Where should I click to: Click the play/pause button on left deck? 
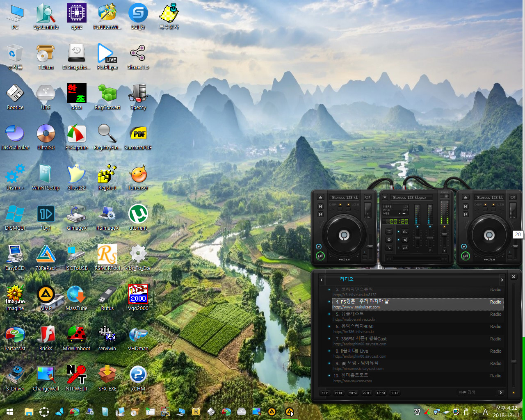click(320, 256)
